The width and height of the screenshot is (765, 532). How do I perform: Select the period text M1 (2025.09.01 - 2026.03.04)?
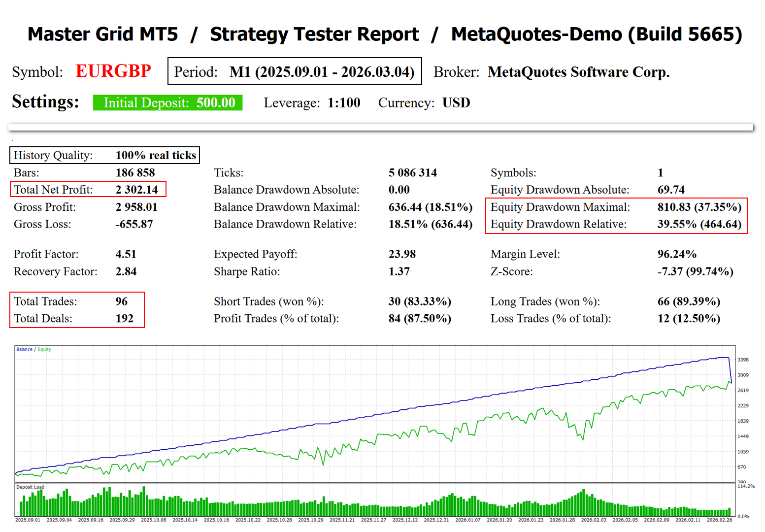322,72
